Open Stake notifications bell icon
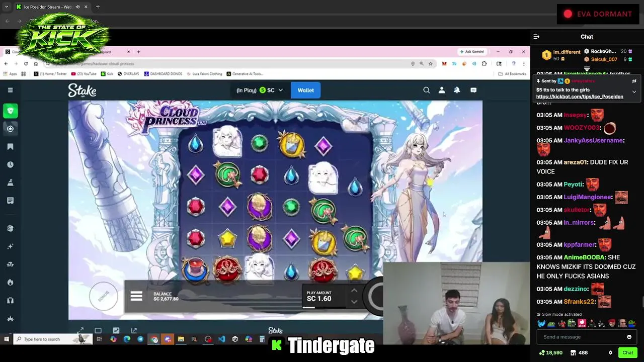Image resolution: width=644 pixels, height=362 pixels. (x=457, y=90)
